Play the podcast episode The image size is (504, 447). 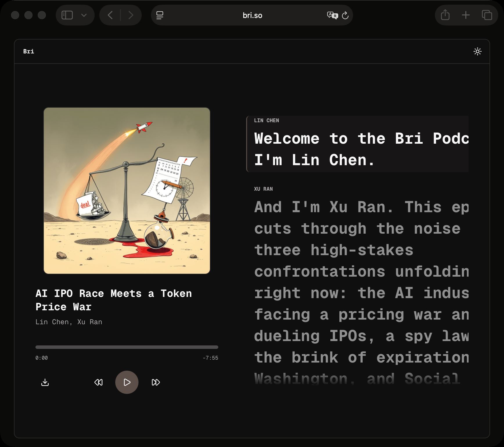pos(127,382)
